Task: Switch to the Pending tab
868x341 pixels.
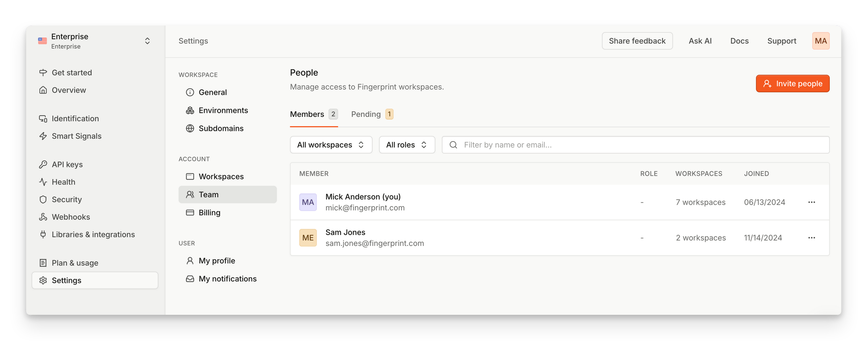Action: 372,114
